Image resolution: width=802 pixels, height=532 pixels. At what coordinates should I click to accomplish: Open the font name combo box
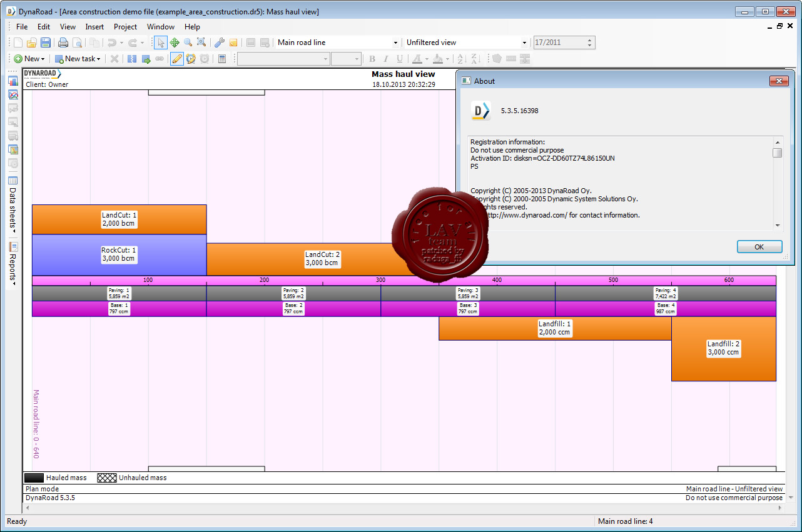click(x=283, y=59)
